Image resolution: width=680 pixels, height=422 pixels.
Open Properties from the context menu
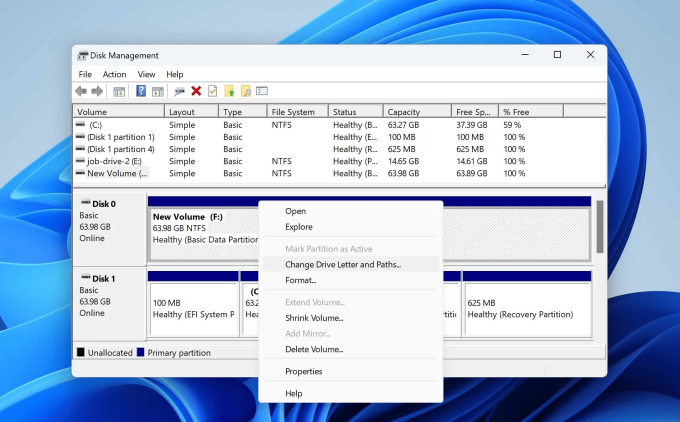[303, 371]
